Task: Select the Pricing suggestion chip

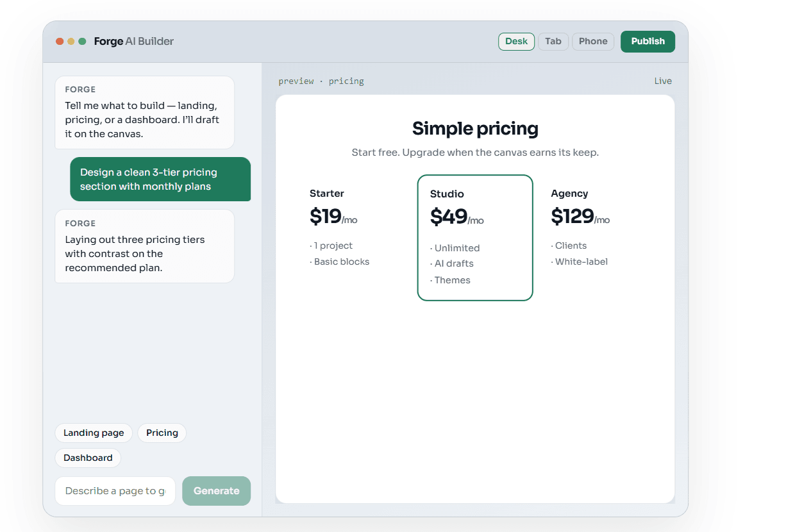Action: coord(162,433)
